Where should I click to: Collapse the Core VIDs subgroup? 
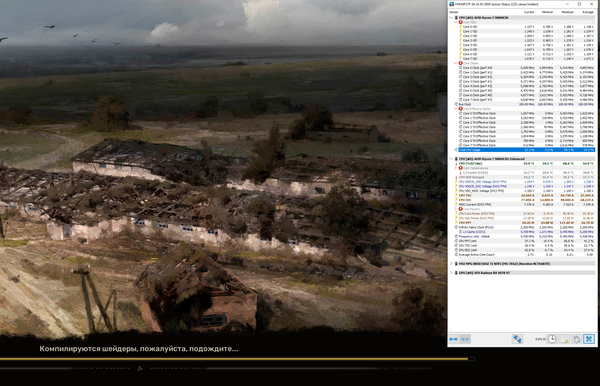click(455, 22)
